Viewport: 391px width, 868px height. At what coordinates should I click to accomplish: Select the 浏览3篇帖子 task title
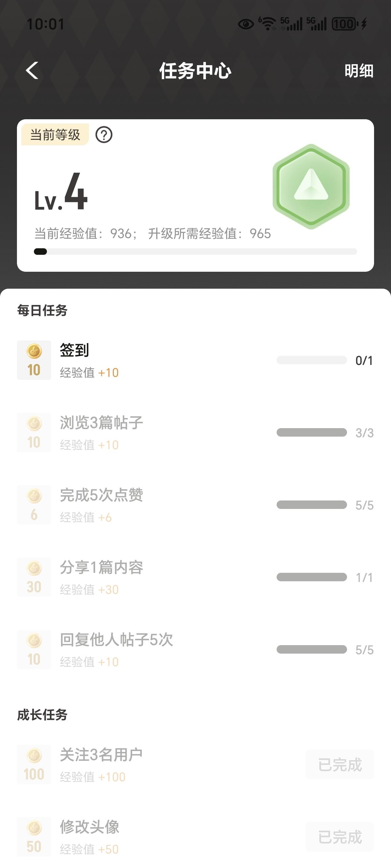101,423
